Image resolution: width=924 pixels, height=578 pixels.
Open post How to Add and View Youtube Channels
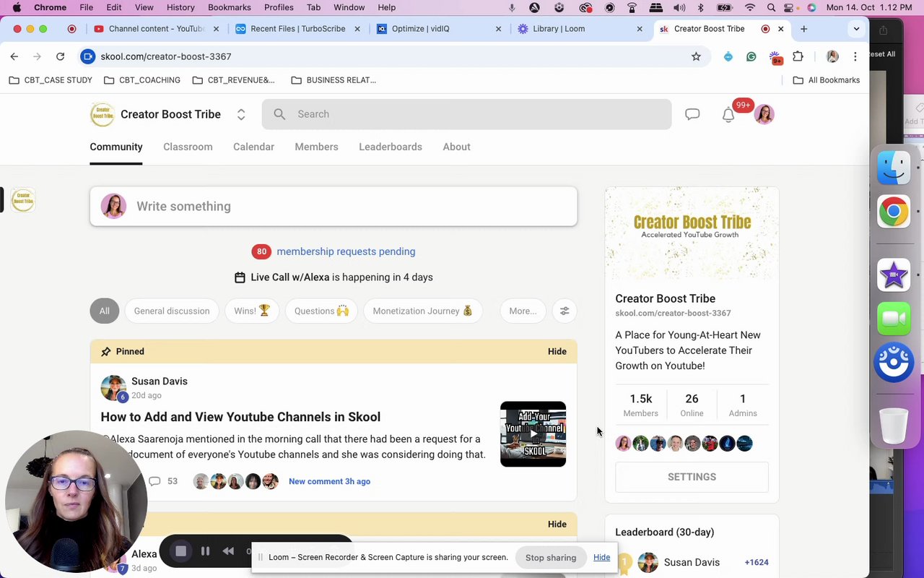pos(240,417)
